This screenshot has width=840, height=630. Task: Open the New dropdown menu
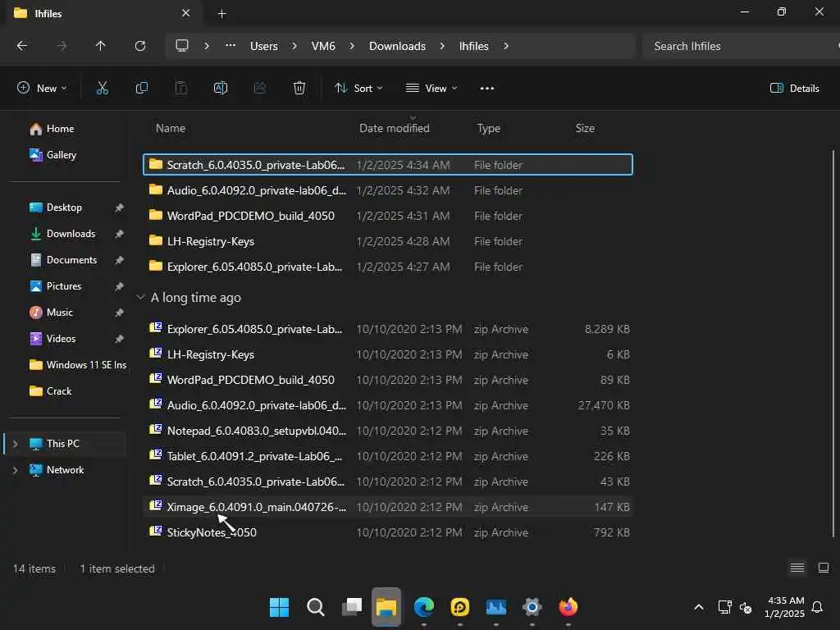click(x=42, y=89)
